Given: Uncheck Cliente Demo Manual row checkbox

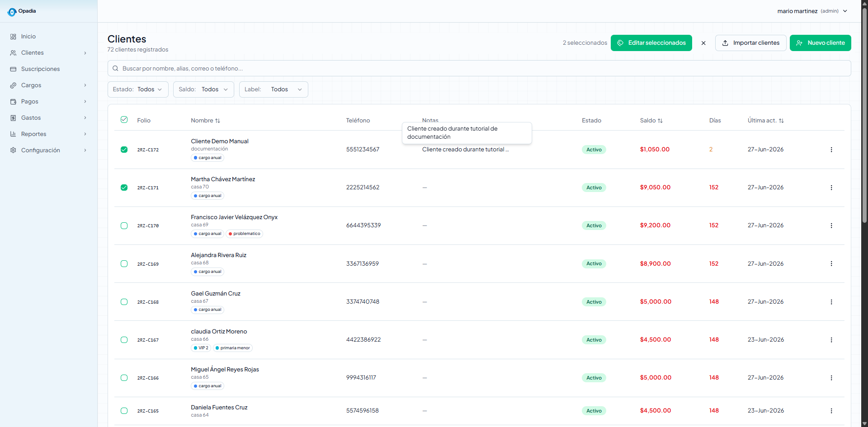Looking at the screenshot, I should [x=124, y=150].
